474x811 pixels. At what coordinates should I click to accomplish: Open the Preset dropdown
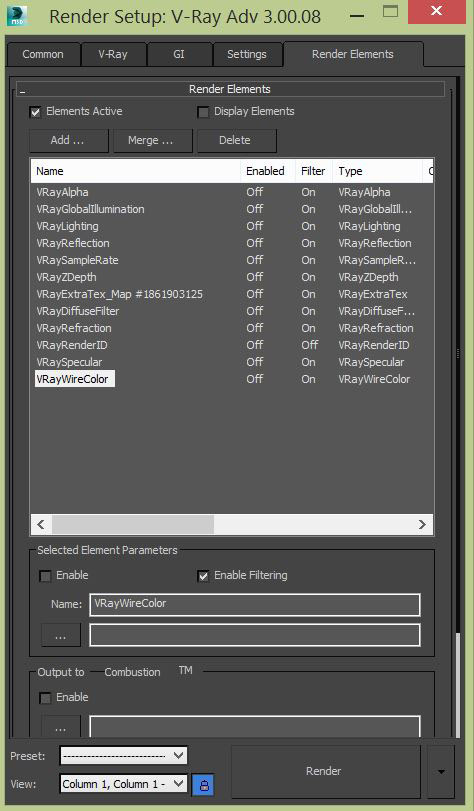pos(123,756)
